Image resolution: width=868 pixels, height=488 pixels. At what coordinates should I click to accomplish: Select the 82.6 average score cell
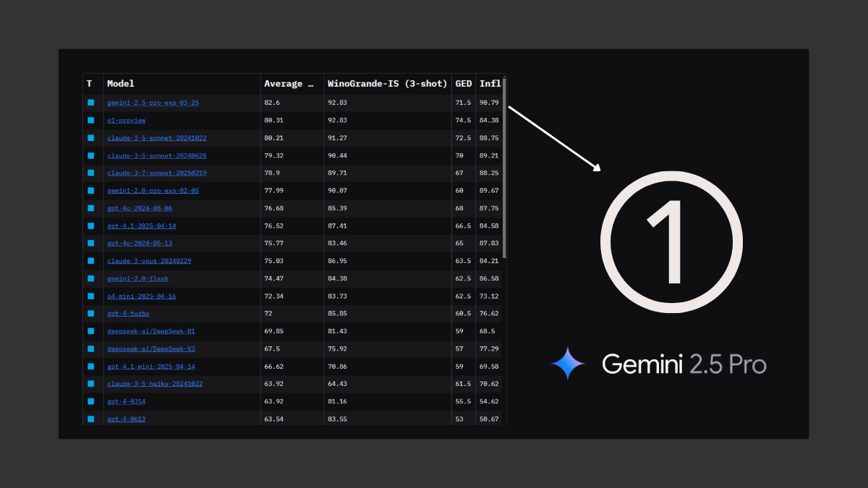click(272, 103)
